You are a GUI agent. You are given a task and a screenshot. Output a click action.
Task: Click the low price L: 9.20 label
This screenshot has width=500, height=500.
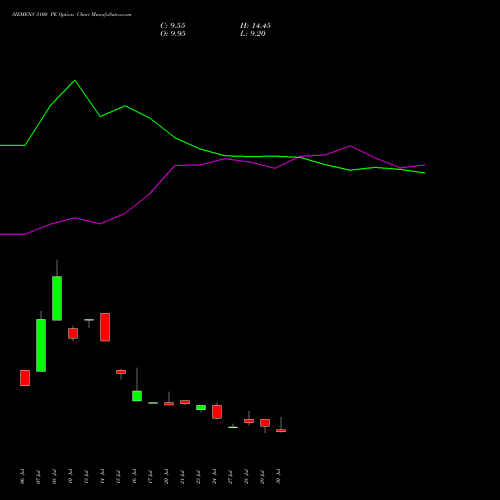253,34
